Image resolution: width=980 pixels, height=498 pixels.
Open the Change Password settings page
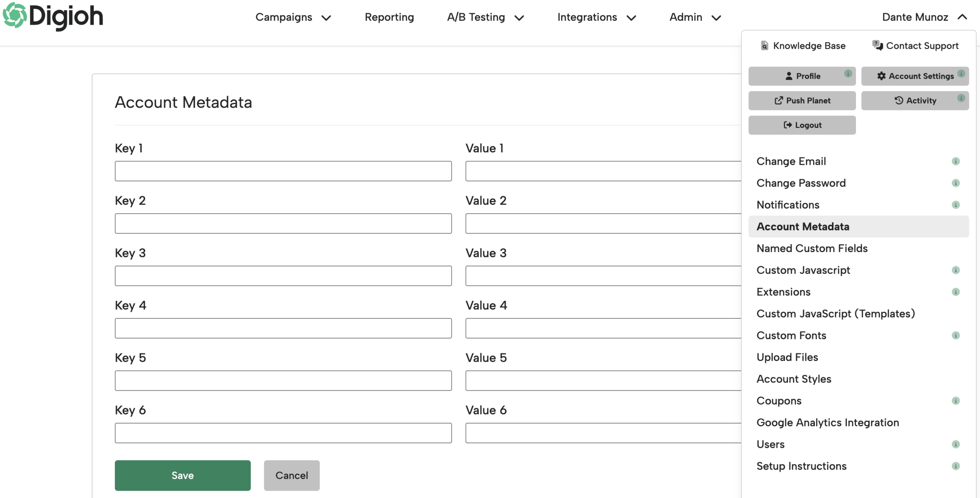coord(801,183)
